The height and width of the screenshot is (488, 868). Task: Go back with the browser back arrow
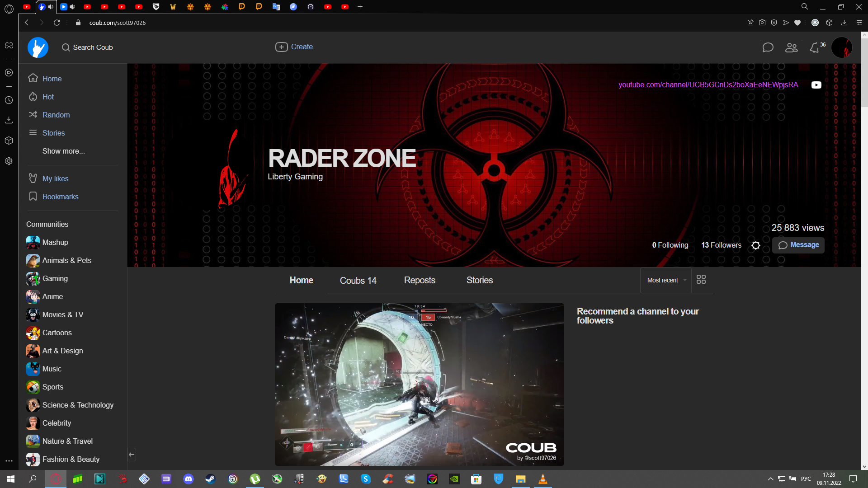[x=27, y=23]
